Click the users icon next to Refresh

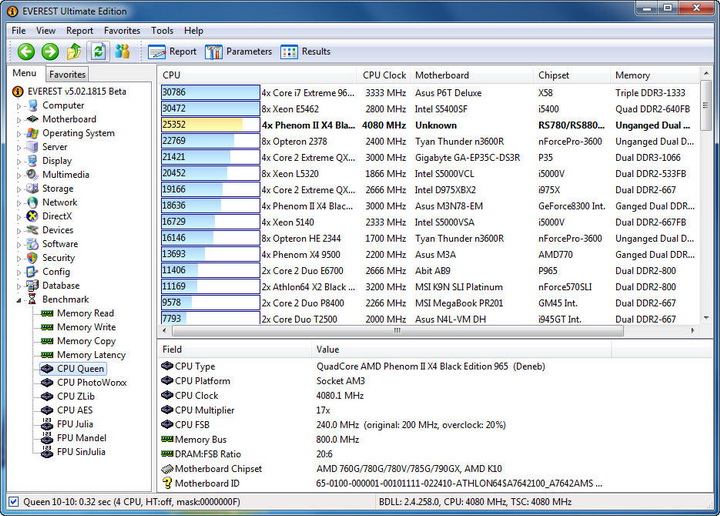point(122,52)
